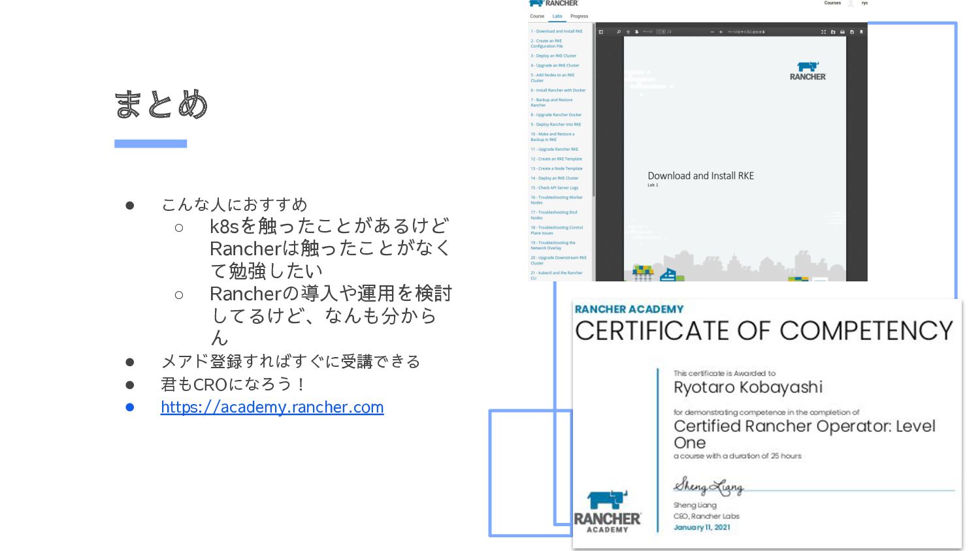Click the Rancher logo on PDF page
This screenshot has height=551, width=980.
pyautogui.click(x=808, y=71)
